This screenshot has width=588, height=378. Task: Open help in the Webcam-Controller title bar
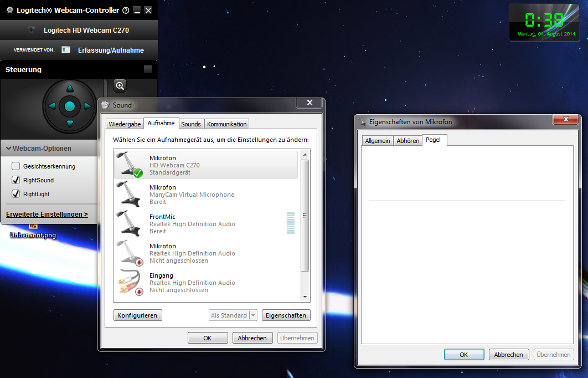pyautogui.click(x=126, y=11)
